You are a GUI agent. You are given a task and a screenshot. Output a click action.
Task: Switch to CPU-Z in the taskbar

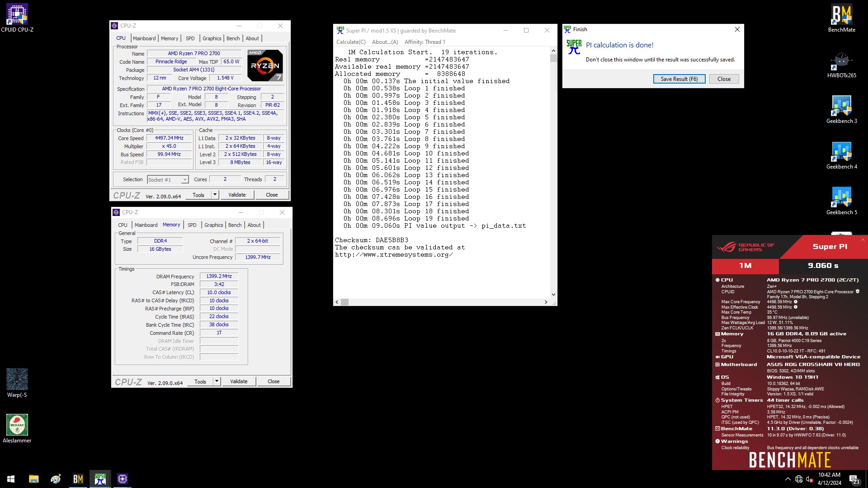point(122,479)
